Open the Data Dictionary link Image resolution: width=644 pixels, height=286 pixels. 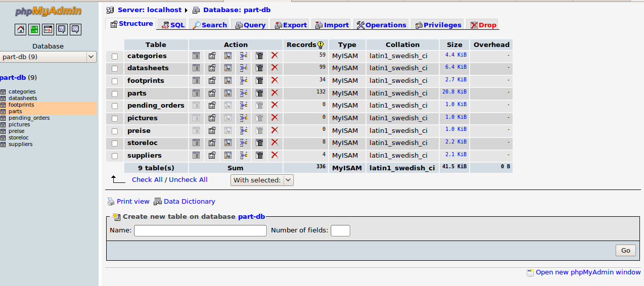[x=190, y=201]
